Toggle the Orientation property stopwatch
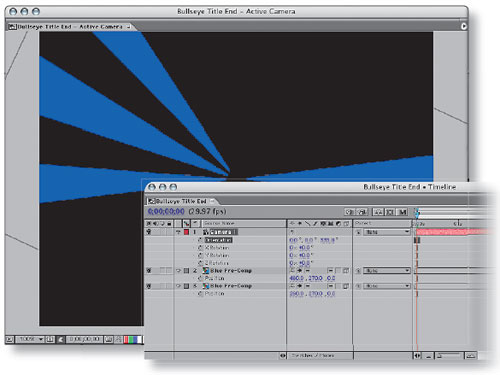The image size is (500, 375). click(200, 240)
